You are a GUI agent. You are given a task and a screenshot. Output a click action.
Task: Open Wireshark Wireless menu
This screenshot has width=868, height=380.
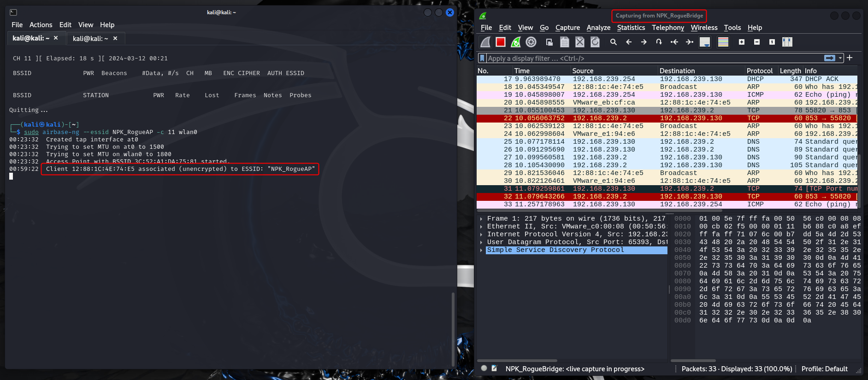pos(704,28)
